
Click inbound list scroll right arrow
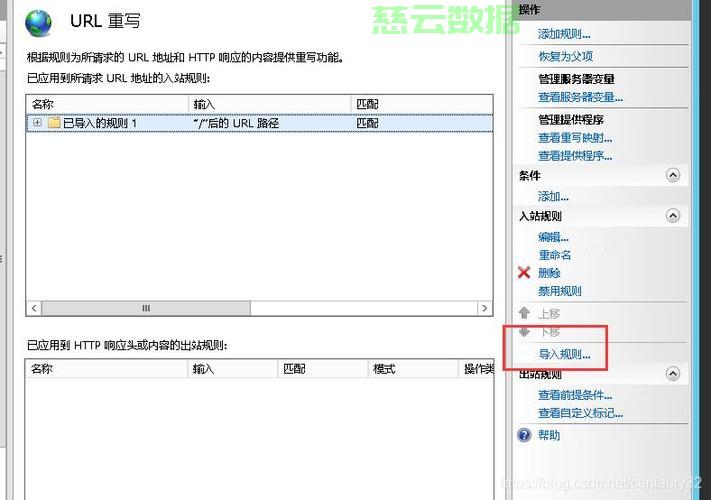pos(485,308)
